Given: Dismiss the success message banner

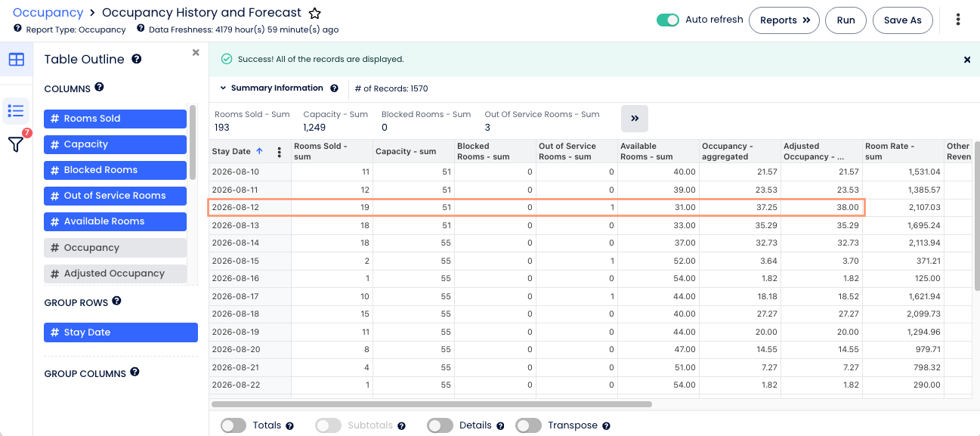Looking at the screenshot, I should coord(967,59).
